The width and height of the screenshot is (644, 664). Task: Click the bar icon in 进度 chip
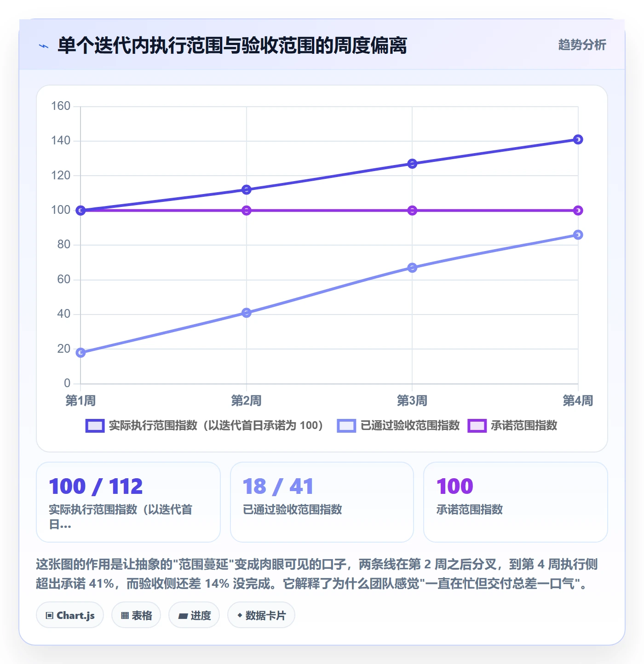tap(183, 616)
